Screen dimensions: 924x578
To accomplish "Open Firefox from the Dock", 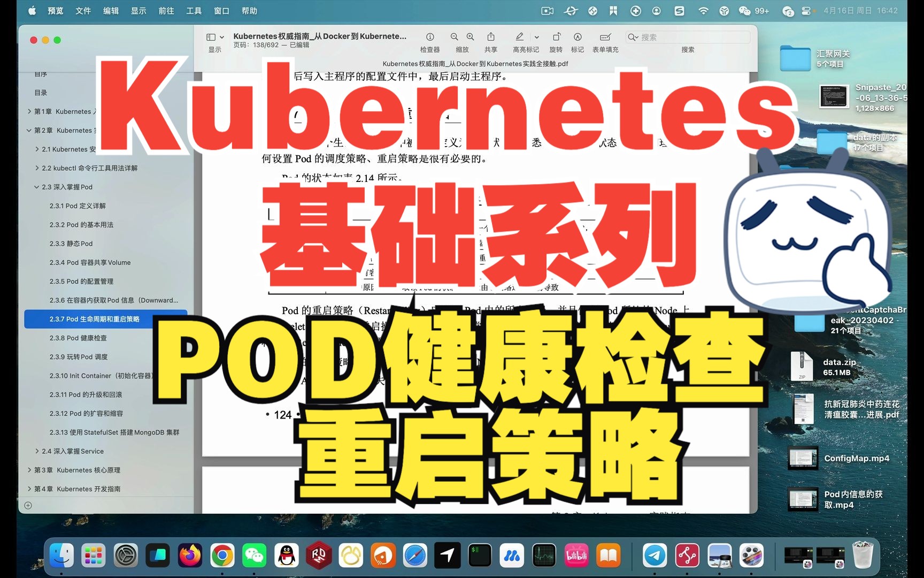I will (190, 556).
